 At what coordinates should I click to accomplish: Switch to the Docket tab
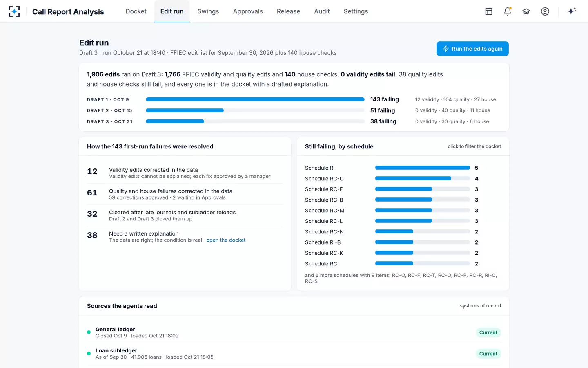136,11
